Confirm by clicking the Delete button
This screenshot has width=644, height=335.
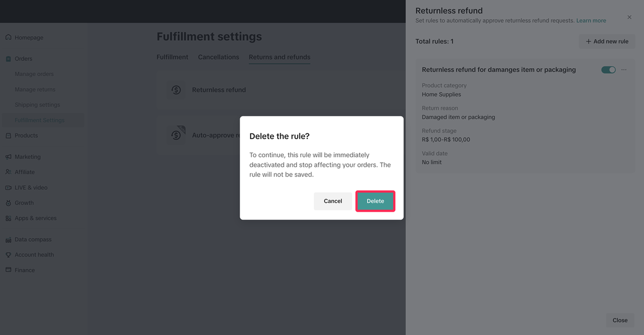point(375,201)
